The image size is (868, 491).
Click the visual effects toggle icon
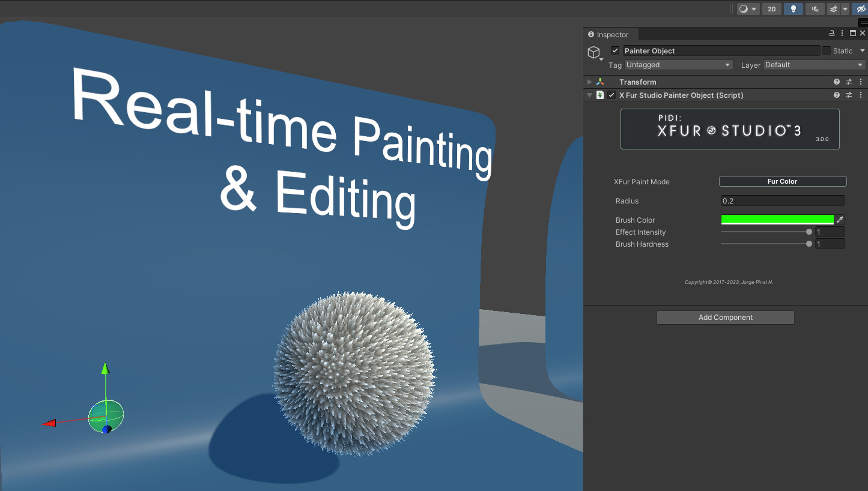click(834, 8)
